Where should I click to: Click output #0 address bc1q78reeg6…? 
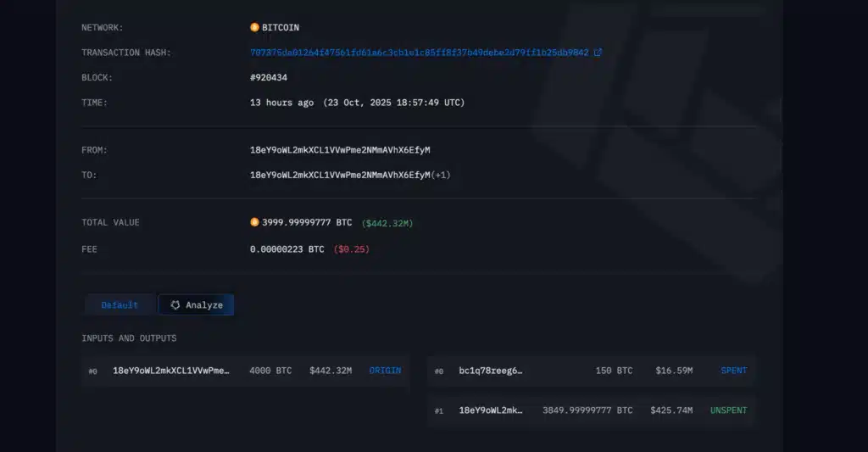[x=491, y=371]
